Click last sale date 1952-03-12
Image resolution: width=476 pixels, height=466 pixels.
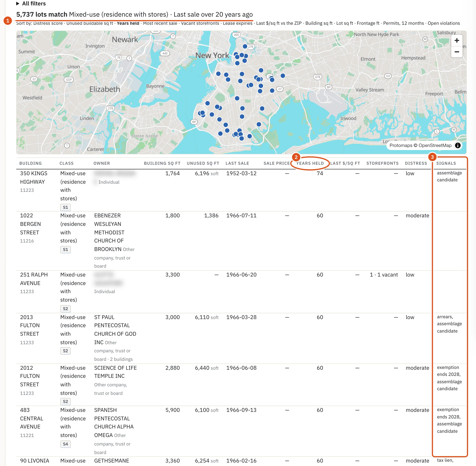(241, 173)
